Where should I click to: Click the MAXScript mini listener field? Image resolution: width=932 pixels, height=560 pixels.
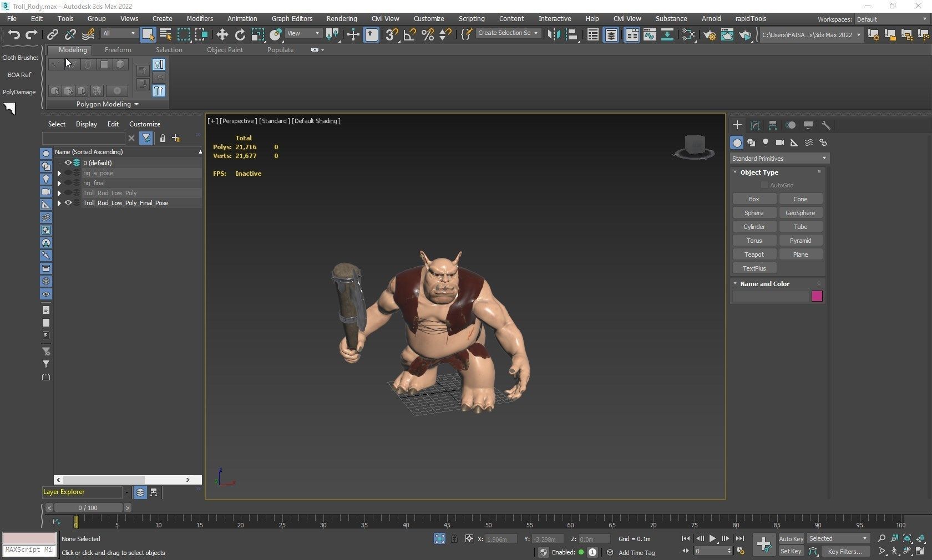[30, 550]
